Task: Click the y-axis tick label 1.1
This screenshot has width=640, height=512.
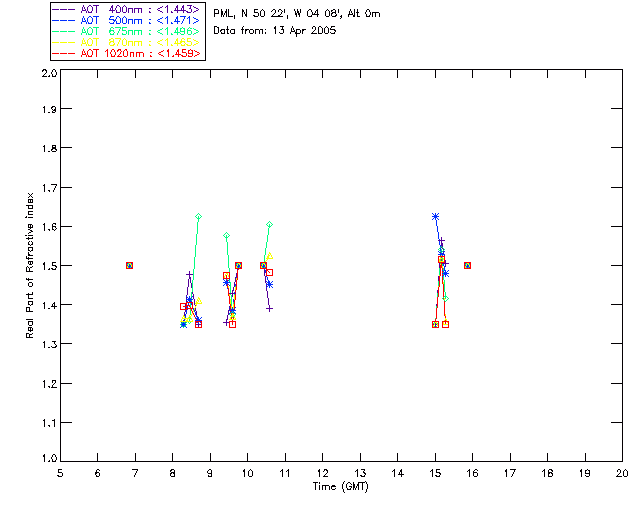Action: pos(49,423)
